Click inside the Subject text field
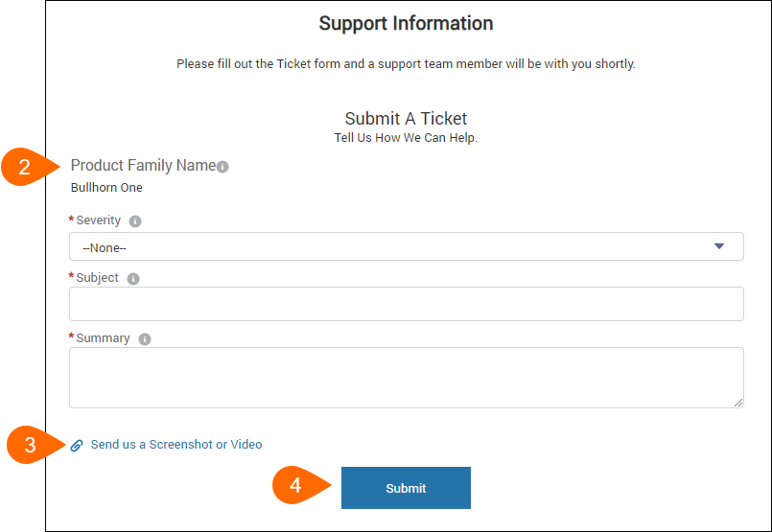 click(x=407, y=304)
